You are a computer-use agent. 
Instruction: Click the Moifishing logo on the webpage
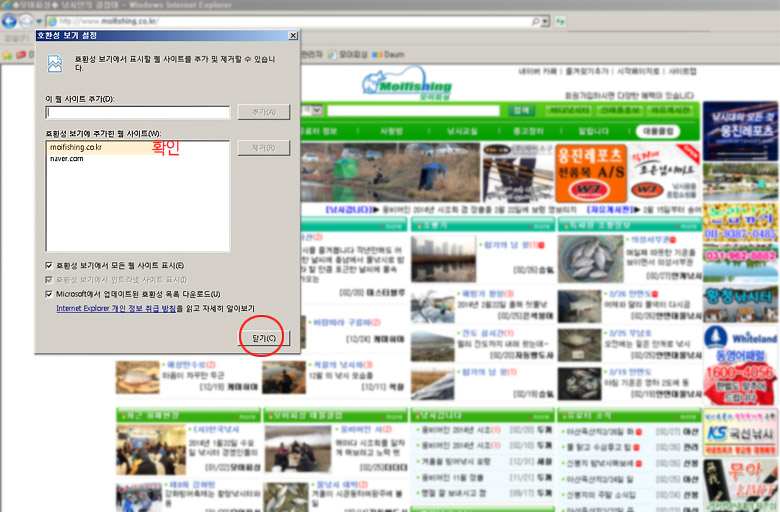pyautogui.click(x=407, y=84)
